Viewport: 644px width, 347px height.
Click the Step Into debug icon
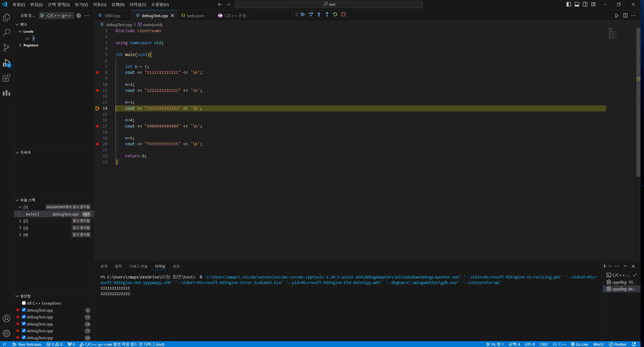click(319, 15)
